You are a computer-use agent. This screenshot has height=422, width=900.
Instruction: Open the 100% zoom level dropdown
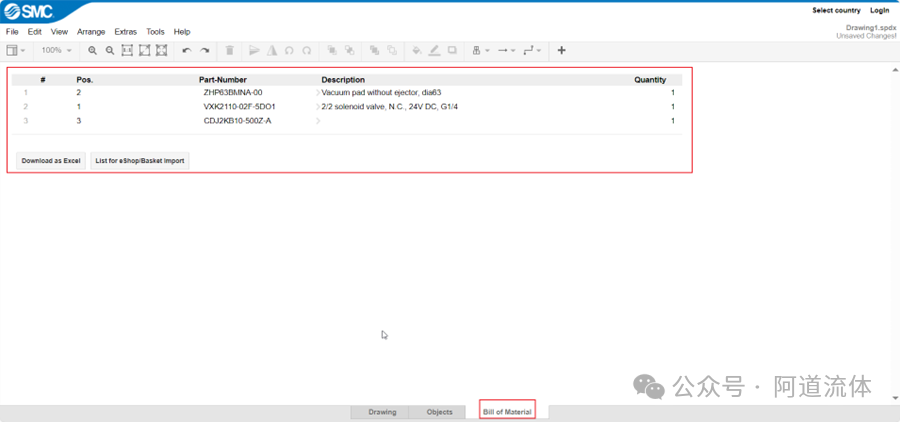[x=56, y=51]
